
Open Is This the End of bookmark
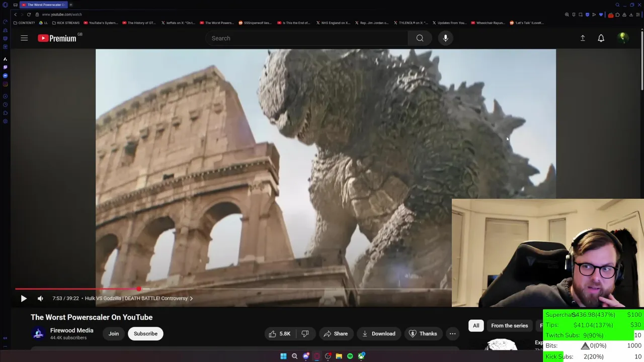(294, 23)
